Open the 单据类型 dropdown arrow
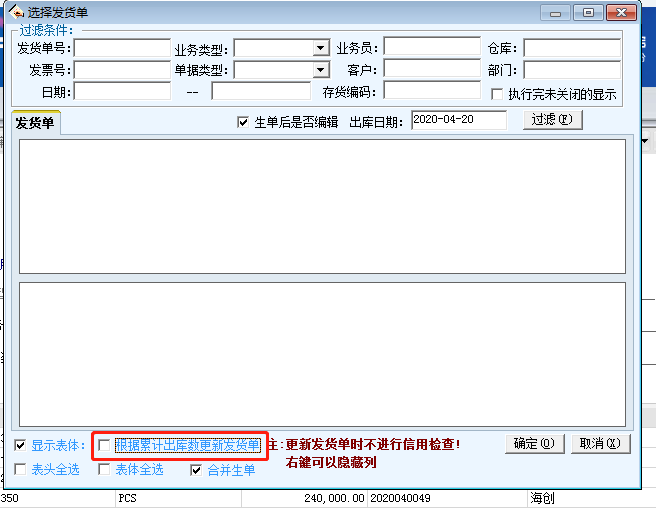The height and width of the screenshot is (508, 656). coord(321,70)
